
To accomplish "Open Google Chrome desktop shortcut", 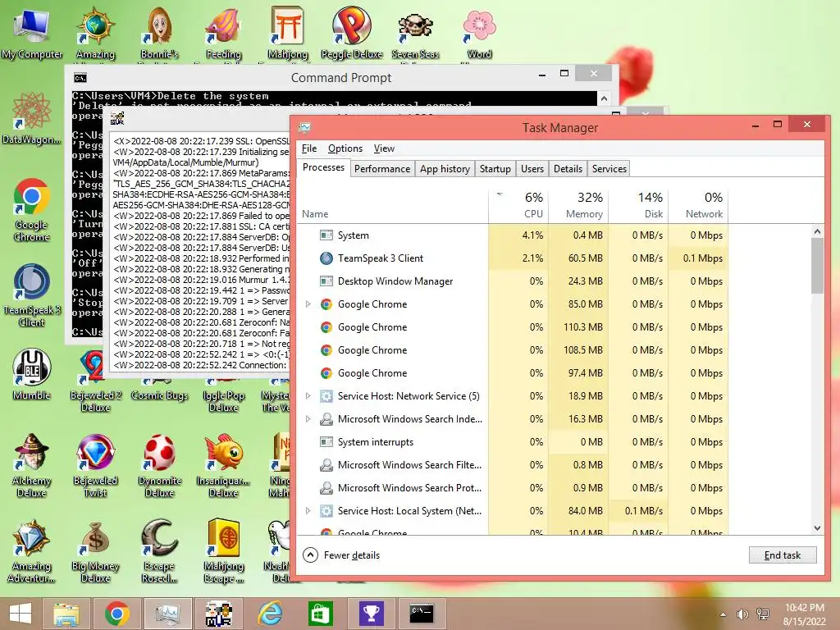I will (x=31, y=209).
